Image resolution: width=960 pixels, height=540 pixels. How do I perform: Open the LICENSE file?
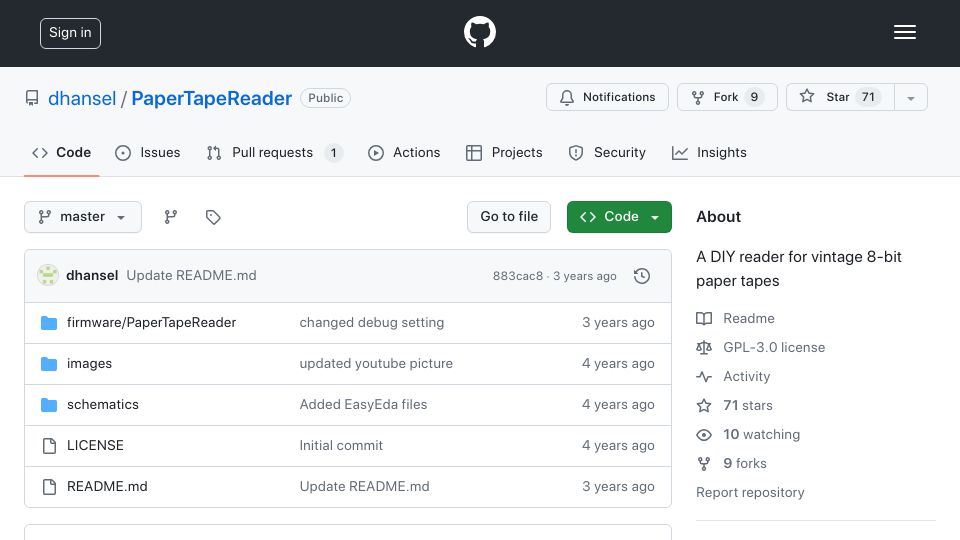pos(95,446)
